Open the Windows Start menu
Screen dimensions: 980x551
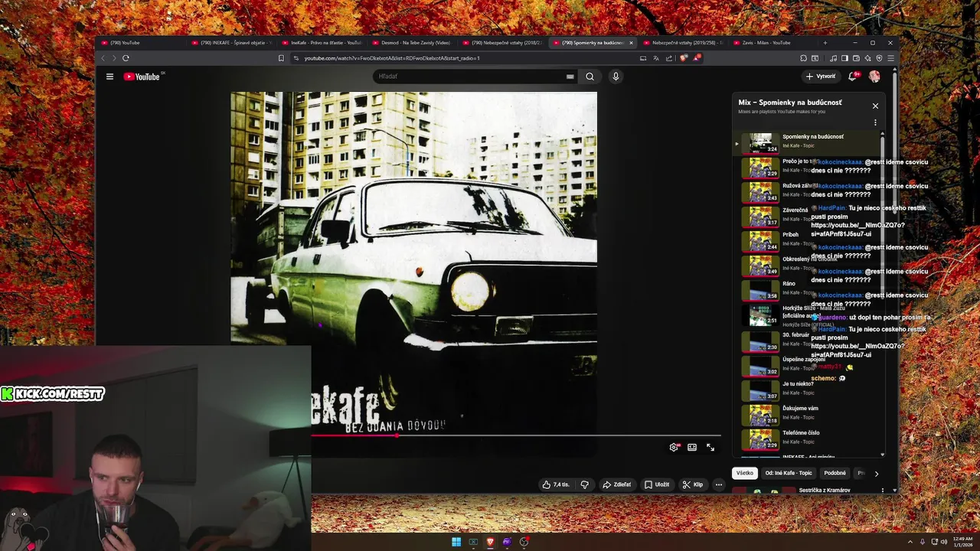click(456, 542)
